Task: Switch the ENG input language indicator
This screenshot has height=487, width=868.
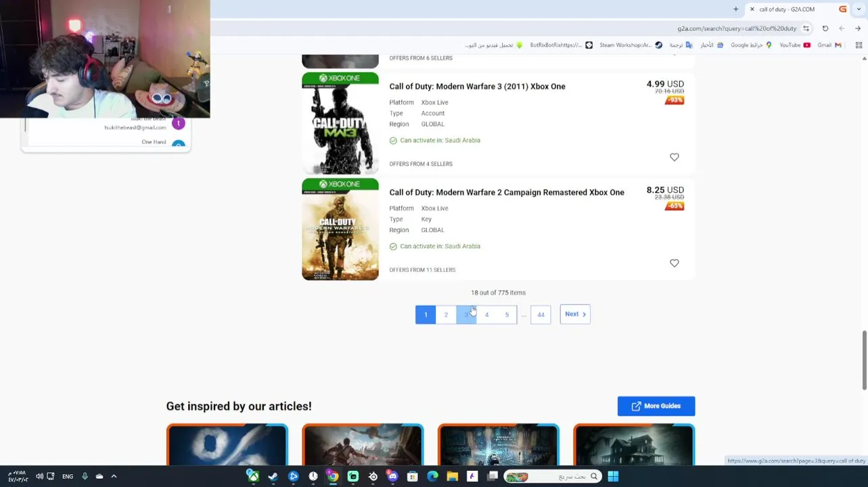Action: pyautogui.click(x=68, y=477)
